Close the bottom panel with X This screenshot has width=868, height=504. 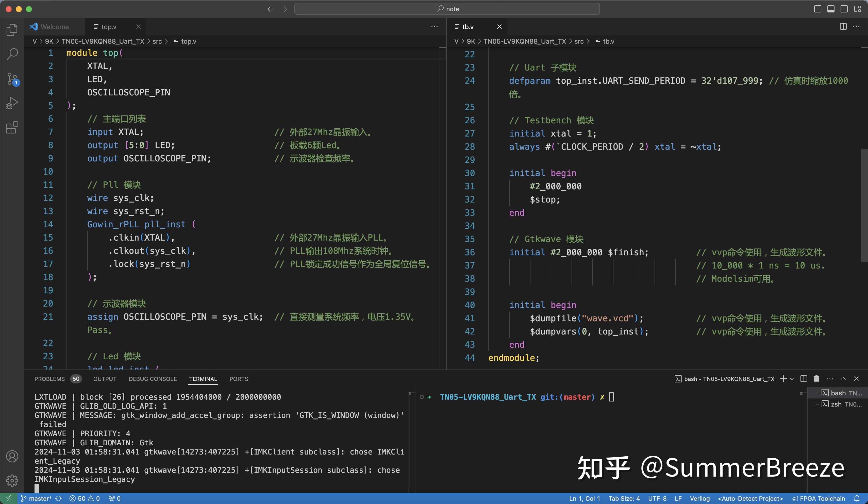tap(856, 379)
